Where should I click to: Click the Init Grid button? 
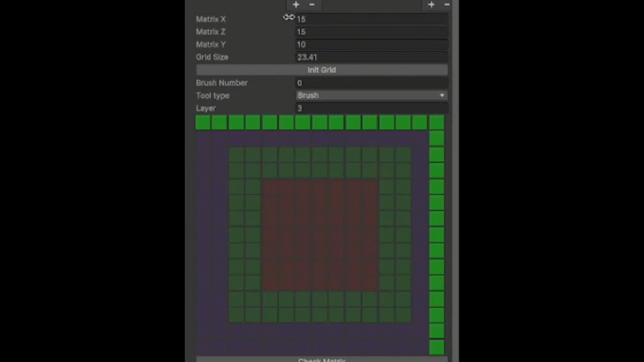(x=322, y=70)
